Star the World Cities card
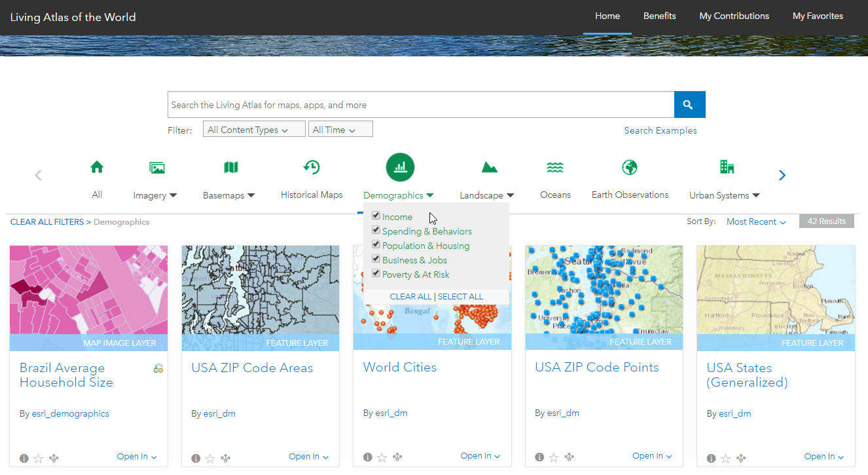 tap(382, 457)
